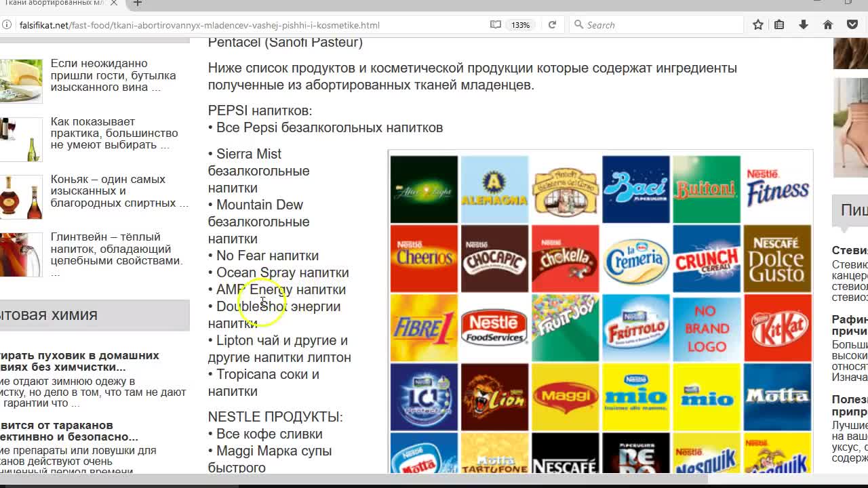Click the Lion logo tile
This screenshot has width=868, height=488.
pyautogui.click(x=495, y=397)
